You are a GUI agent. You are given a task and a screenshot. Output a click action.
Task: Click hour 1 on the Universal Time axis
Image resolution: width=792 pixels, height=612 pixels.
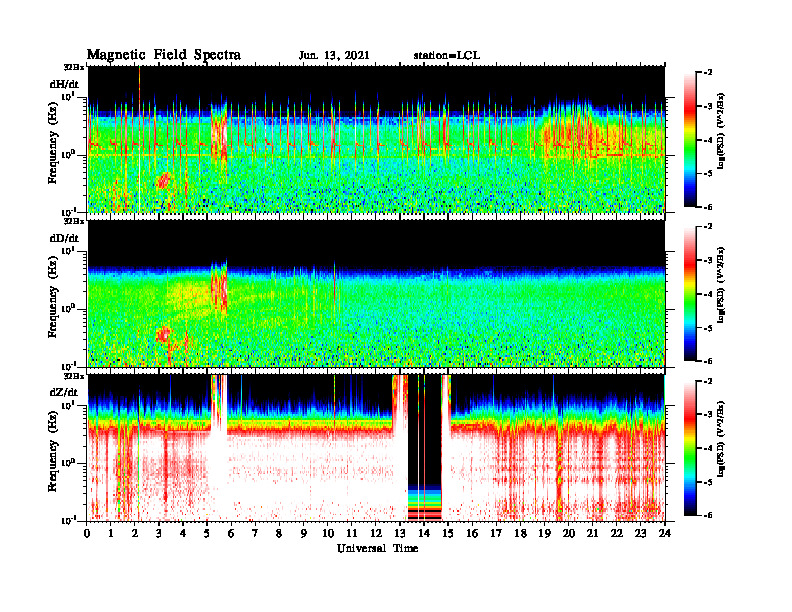coord(111,534)
